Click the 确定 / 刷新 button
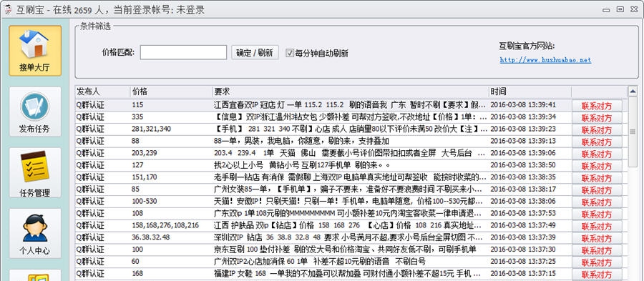The width and height of the screenshot is (644, 281). coord(255,52)
